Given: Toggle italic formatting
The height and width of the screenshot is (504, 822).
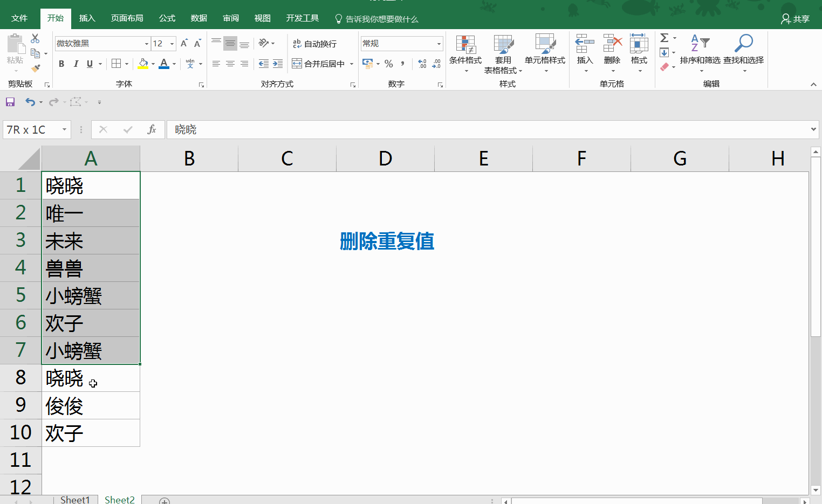Looking at the screenshot, I should 76,64.
